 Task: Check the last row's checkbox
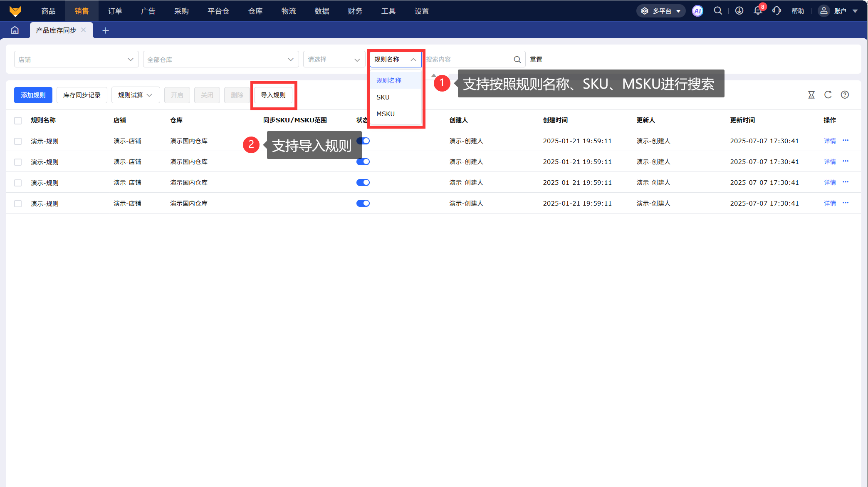(x=18, y=204)
